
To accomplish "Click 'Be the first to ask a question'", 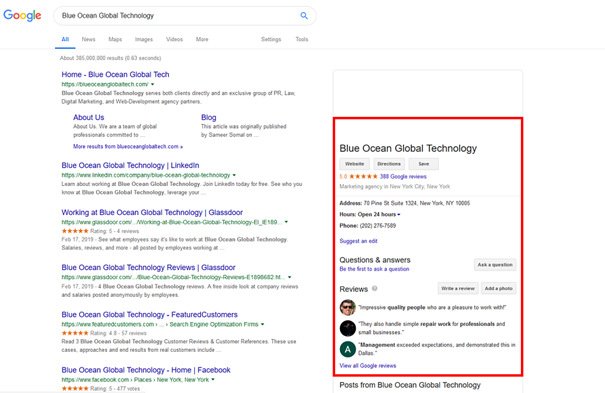I will click(374, 269).
